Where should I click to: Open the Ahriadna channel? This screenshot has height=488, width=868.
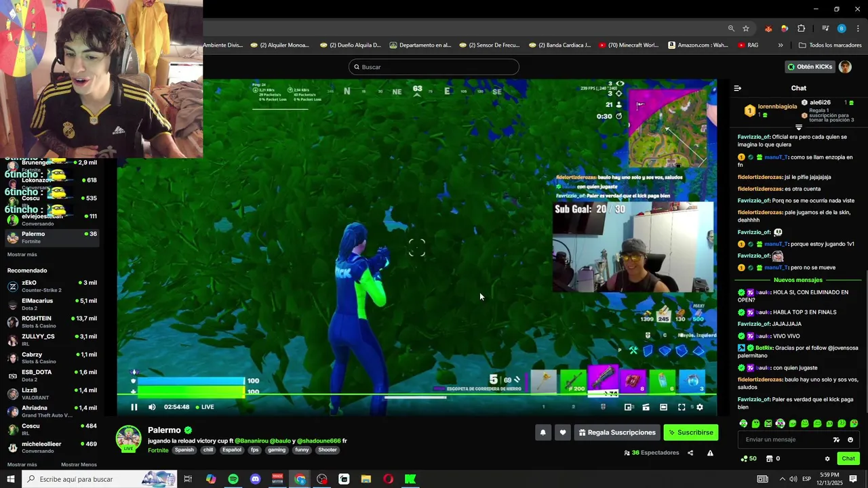pyautogui.click(x=53, y=411)
